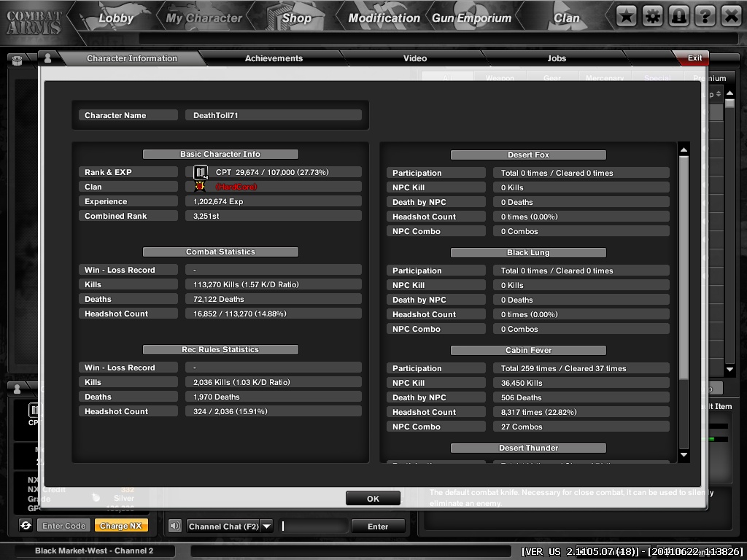Click 8,317 times (22.82%) headshot value
Screen dimensions: 747x560
point(539,412)
